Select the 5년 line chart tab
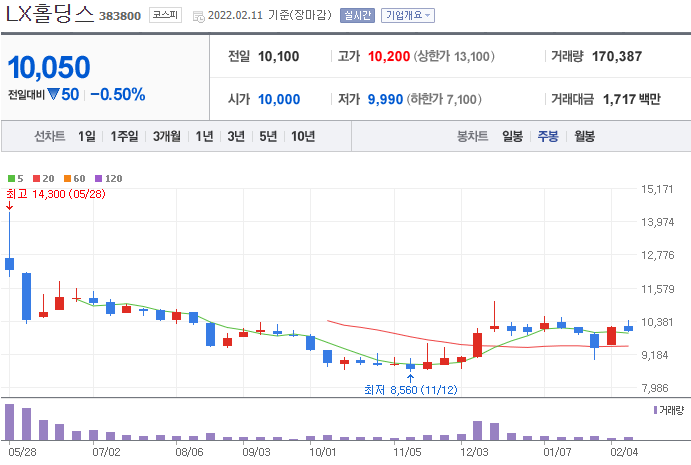691x465 pixels. point(268,136)
